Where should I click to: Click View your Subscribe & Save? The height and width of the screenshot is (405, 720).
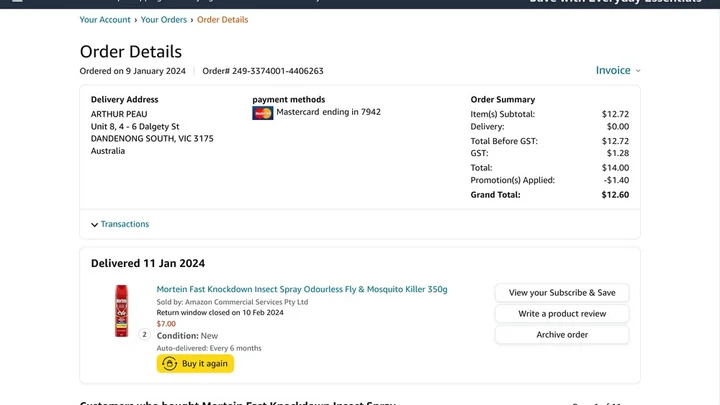562,293
